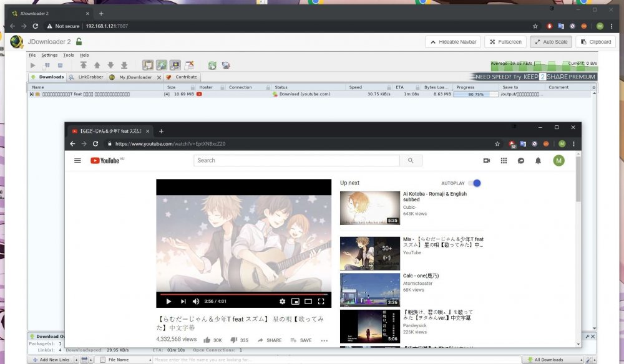624x364 pixels.
Task: Click the Hideable Navbar button
Action: 453,42
